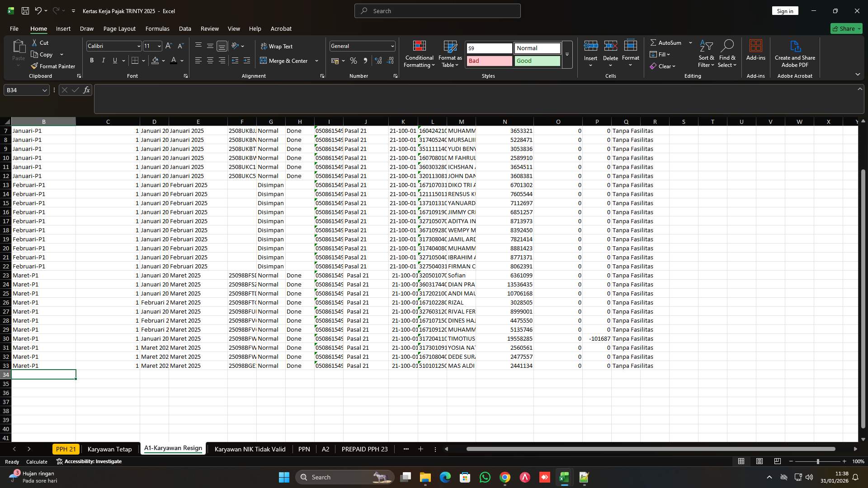Open Conditional Formatting options
The height and width of the screenshot is (488, 868).
click(x=419, y=54)
